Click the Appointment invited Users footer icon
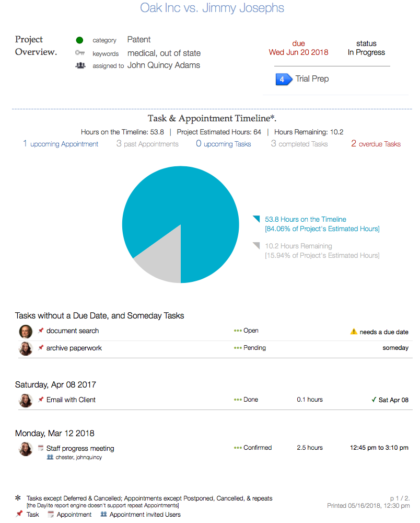Viewport: 420px width, 523px height. 103,514
